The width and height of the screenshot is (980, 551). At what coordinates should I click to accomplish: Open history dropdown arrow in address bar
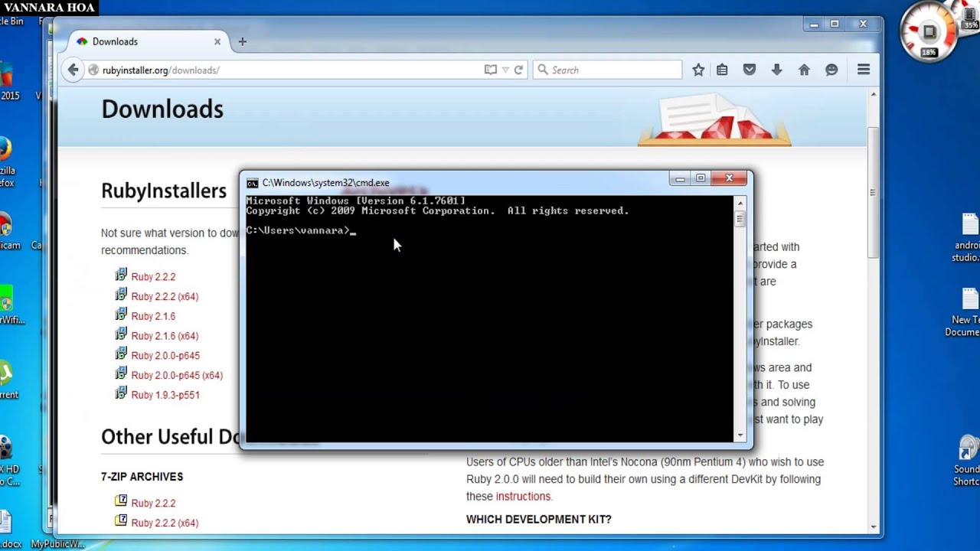505,70
